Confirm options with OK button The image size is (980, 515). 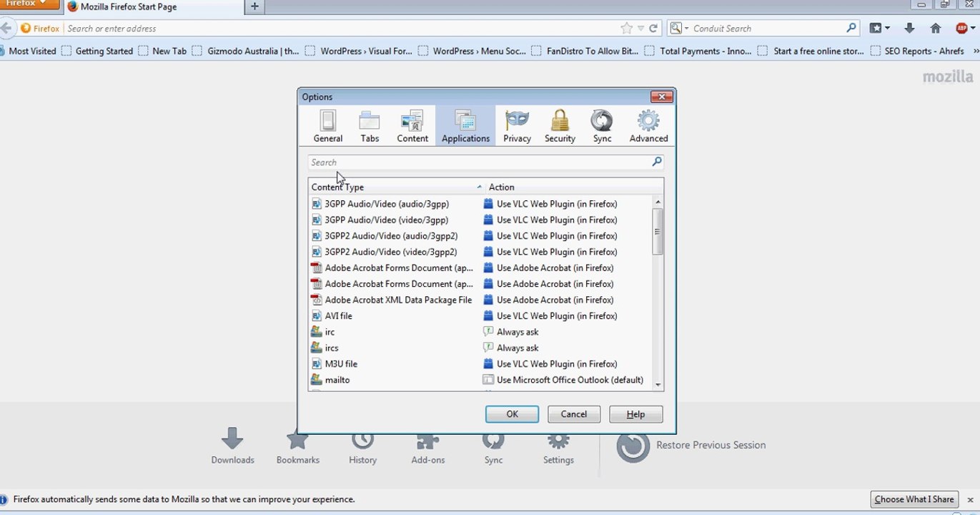[x=512, y=414]
